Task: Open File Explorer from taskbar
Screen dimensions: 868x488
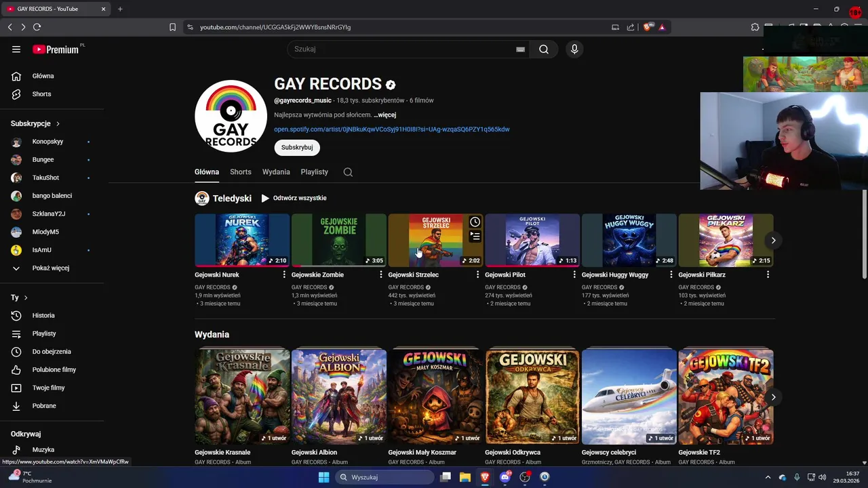Action: point(465,477)
